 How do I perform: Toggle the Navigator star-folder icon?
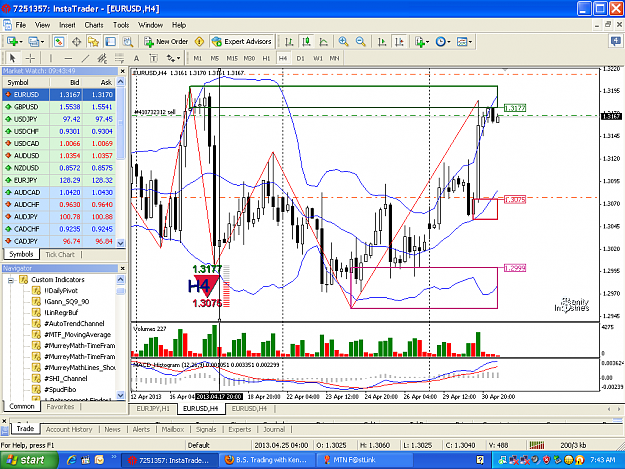point(93,41)
